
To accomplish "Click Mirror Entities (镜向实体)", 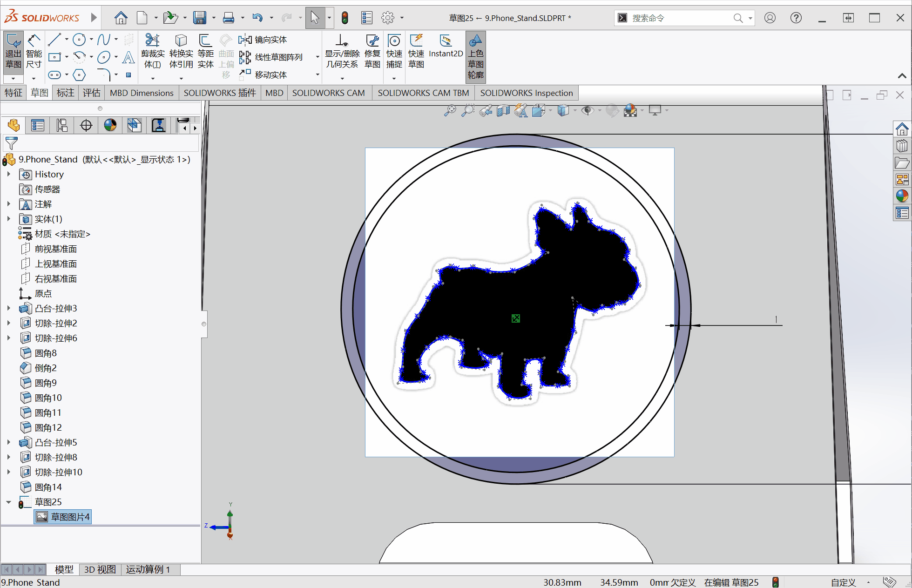I will point(263,40).
